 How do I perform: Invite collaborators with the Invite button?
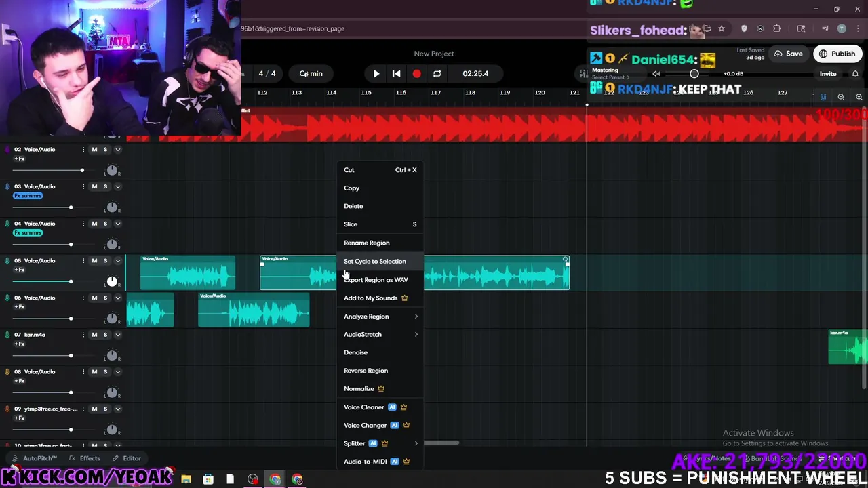click(828, 74)
